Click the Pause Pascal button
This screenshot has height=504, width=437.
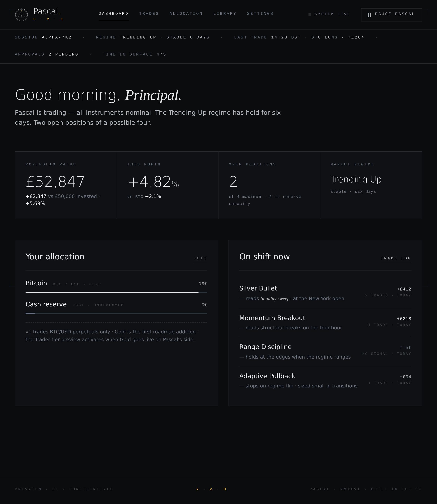[x=391, y=15]
